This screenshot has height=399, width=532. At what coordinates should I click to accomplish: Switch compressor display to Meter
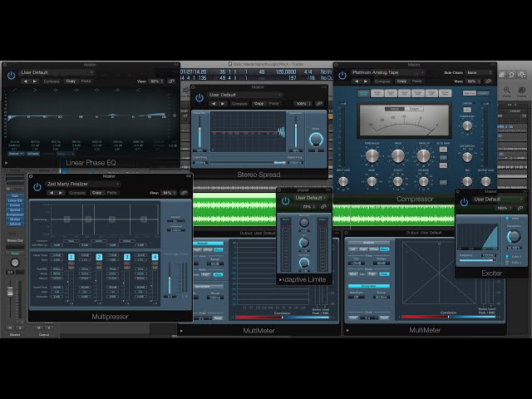[395, 109]
